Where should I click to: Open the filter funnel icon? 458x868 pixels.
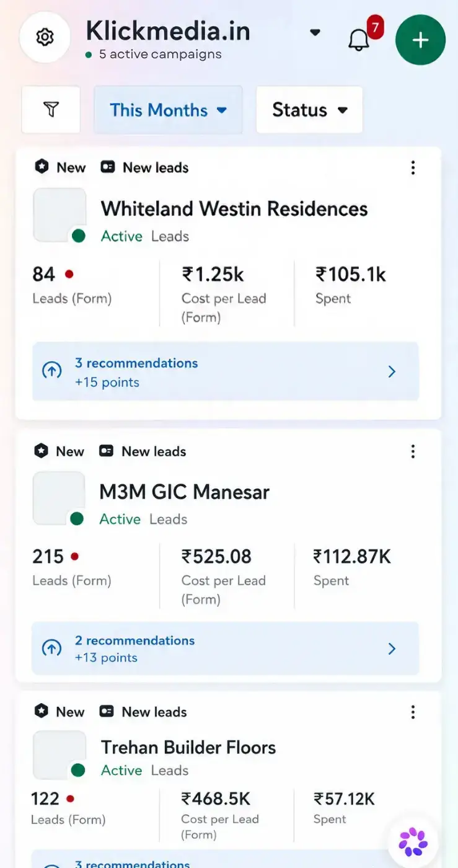pyautogui.click(x=51, y=110)
